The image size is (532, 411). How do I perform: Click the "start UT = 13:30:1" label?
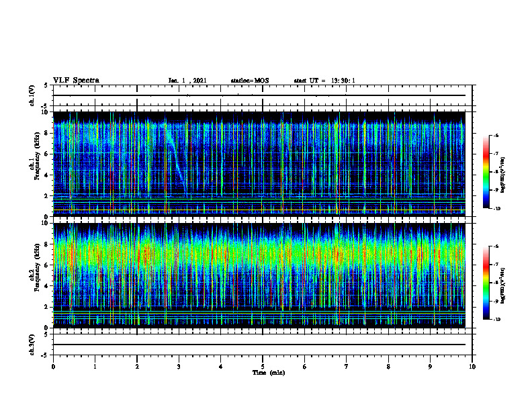click(x=324, y=81)
